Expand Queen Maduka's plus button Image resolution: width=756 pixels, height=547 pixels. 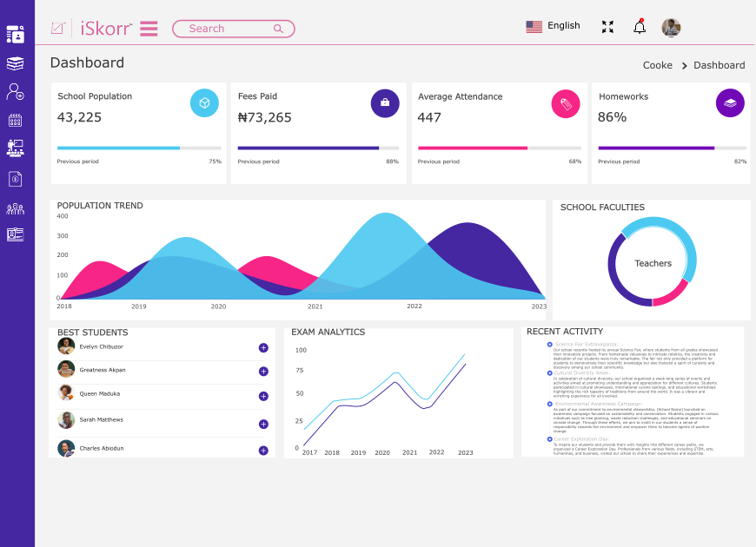[x=263, y=396]
